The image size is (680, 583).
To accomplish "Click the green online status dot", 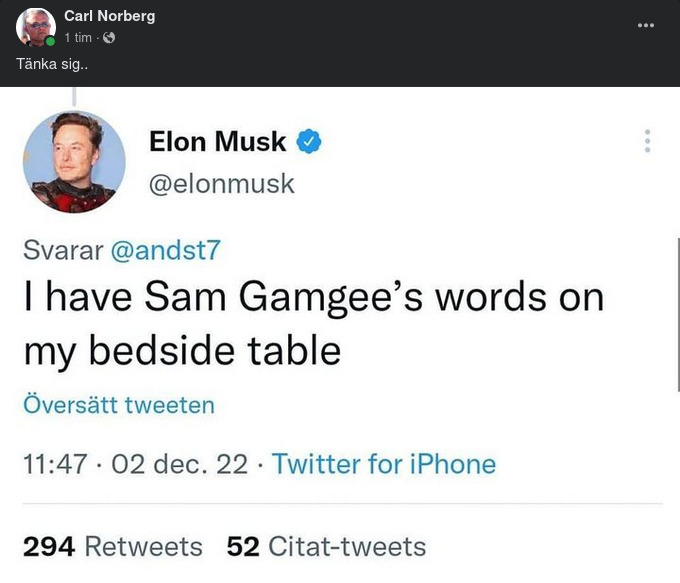I will pos(50,40).
